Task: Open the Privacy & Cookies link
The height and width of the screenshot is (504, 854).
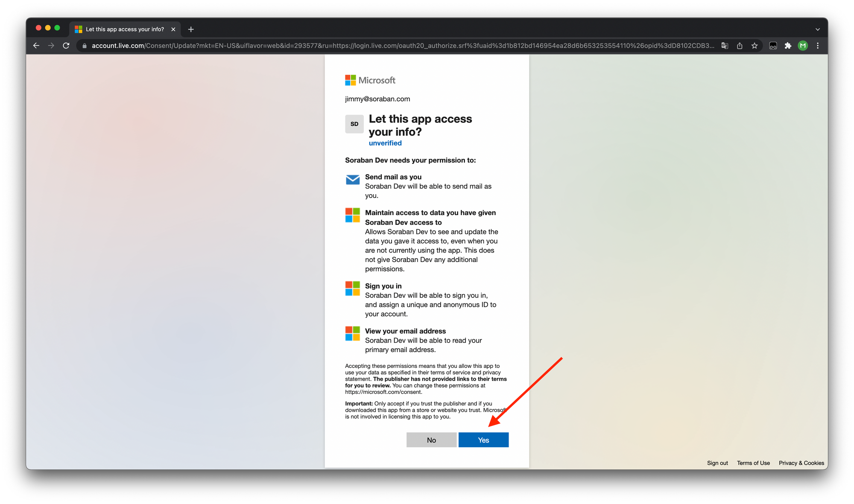Action: point(801,463)
